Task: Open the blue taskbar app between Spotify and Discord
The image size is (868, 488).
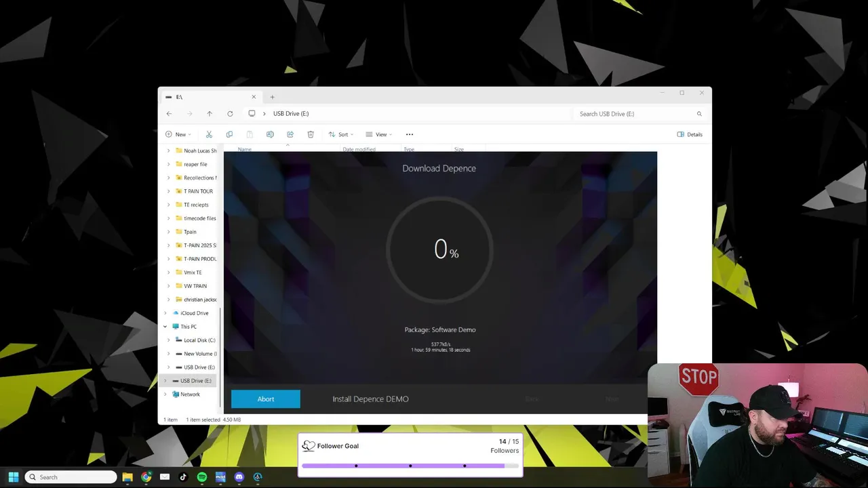Action: [220, 477]
